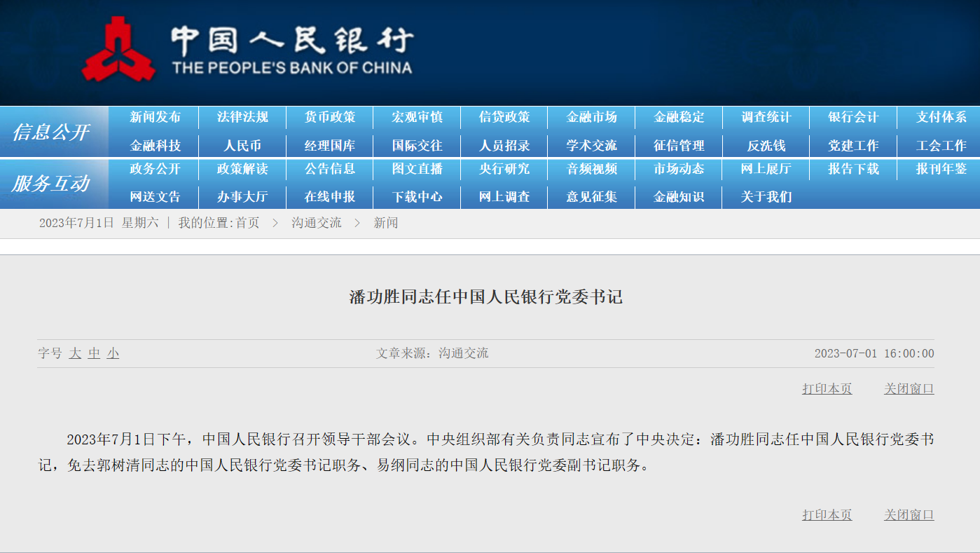The height and width of the screenshot is (553, 980).
Task: Click the 服务互动 section header
Action: point(50,184)
